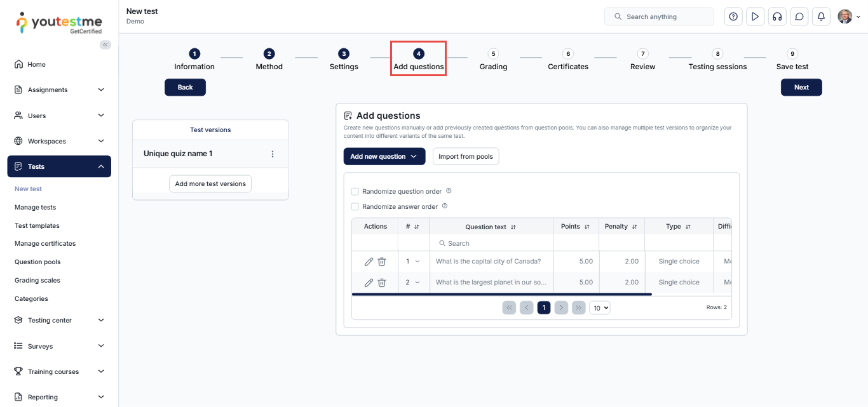Enable Randomize question order checkbox
This screenshot has width=868, height=407.
(x=355, y=191)
